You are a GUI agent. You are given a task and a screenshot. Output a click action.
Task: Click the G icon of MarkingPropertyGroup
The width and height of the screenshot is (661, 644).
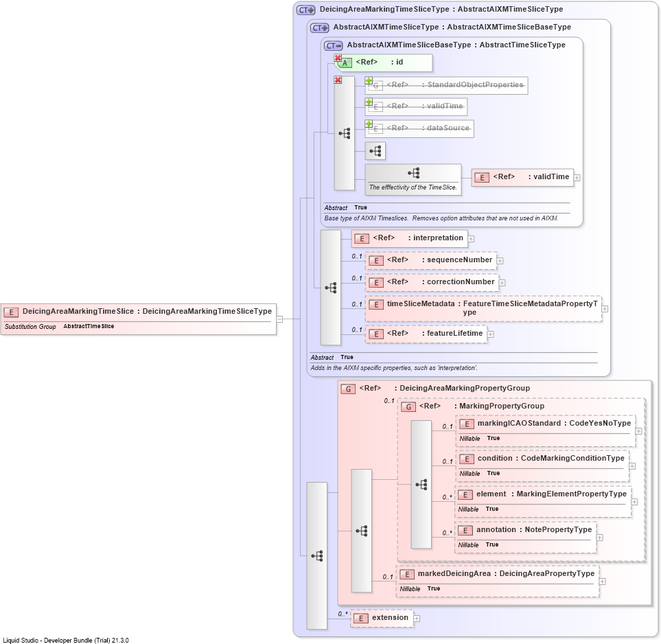(x=408, y=407)
